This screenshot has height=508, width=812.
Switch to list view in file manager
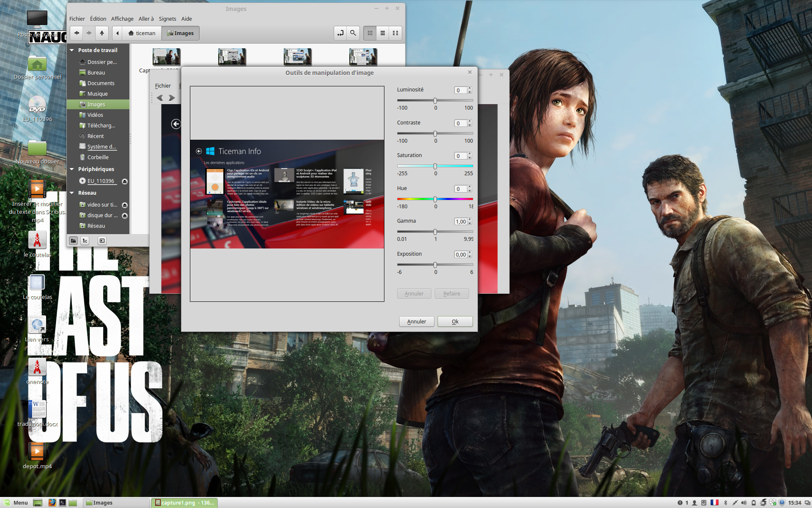coord(383,33)
